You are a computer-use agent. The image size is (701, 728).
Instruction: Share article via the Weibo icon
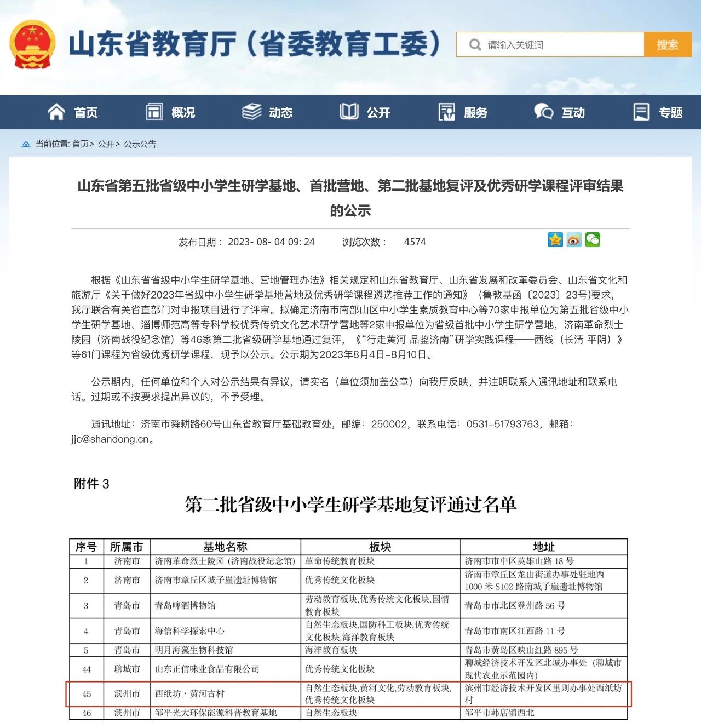tap(574, 240)
